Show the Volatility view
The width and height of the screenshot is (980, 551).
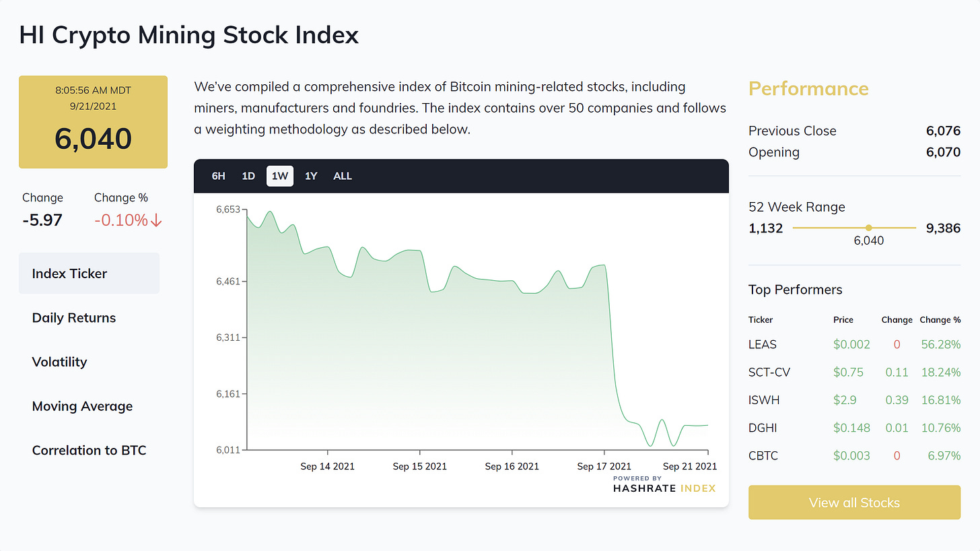(60, 362)
